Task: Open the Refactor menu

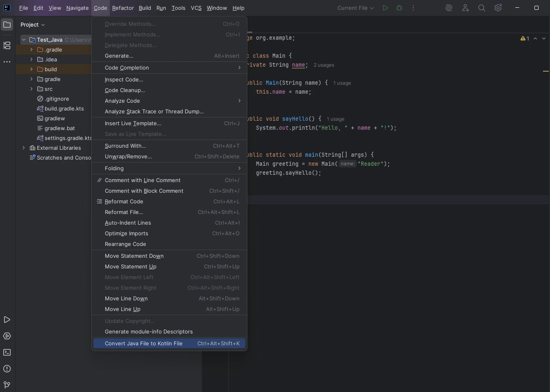Action: pyautogui.click(x=123, y=8)
